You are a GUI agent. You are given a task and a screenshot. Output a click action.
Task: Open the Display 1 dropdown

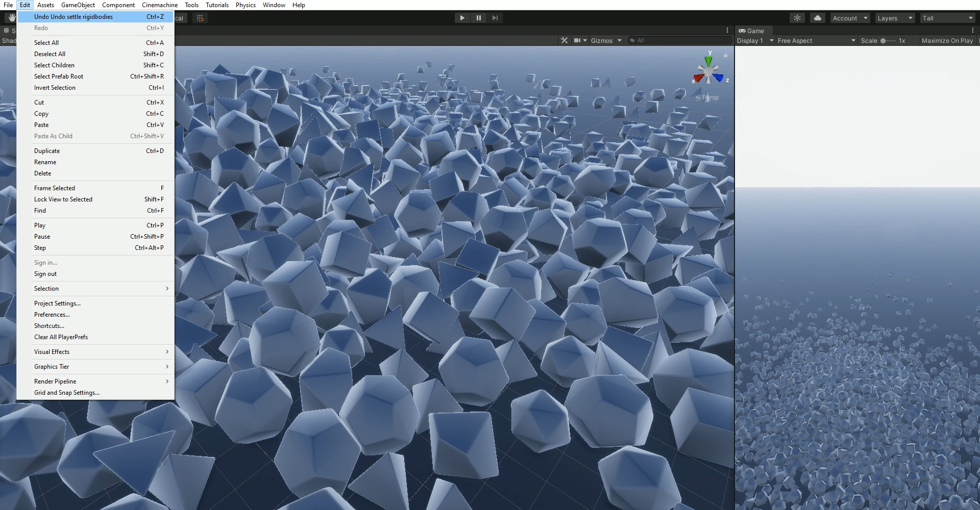(755, 40)
